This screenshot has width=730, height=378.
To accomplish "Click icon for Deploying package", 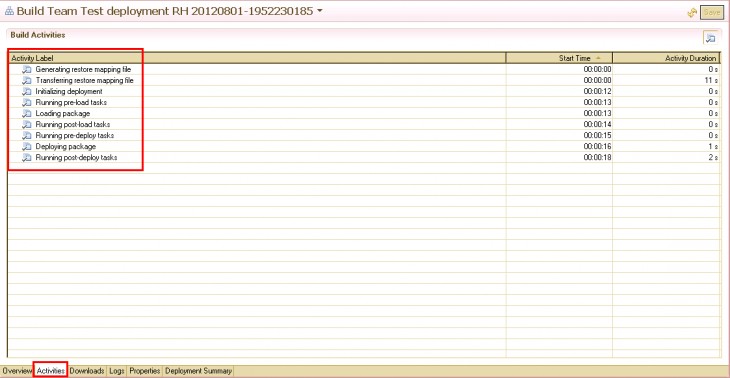I will tap(27, 147).
